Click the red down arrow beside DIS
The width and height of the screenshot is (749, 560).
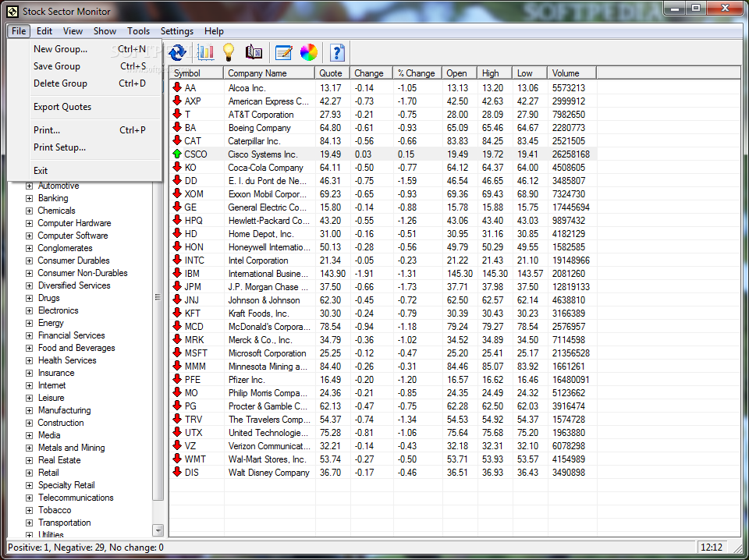pos(177,472)
